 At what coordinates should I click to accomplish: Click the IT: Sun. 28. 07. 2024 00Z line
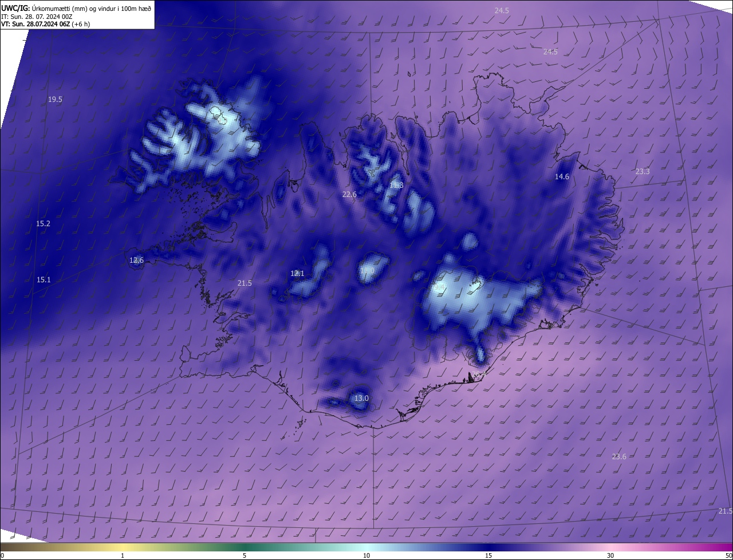37,16
